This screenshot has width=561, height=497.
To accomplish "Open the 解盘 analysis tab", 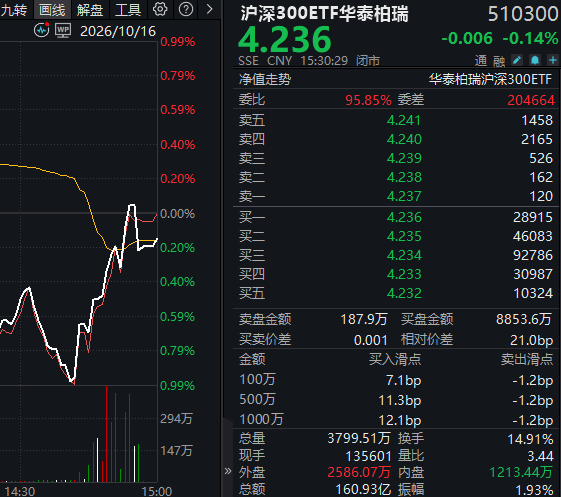I will point(90,10).
